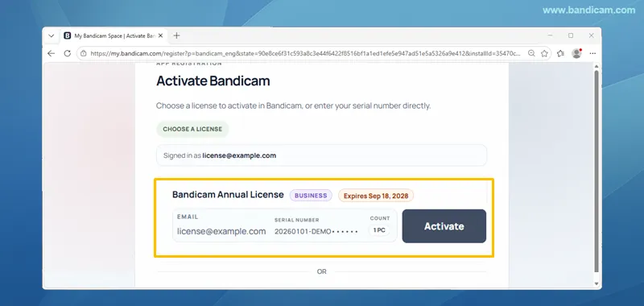Screen dimensions: 644x306
Task: Click the page's vertical scrollbar thumb
Action: tap(597, 172)
